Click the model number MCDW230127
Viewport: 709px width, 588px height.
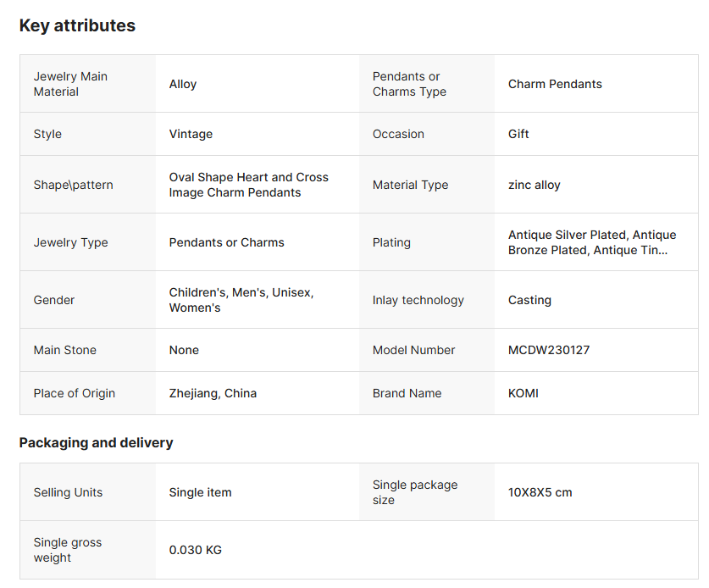pyautogui.click(x=549, y=350)
